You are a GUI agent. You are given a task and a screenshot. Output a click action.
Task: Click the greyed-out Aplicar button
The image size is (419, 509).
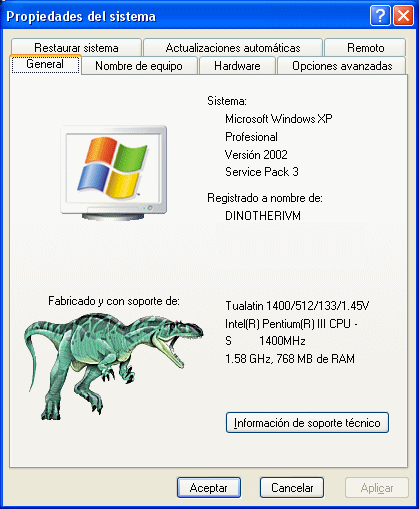click(x=377, y=488)
